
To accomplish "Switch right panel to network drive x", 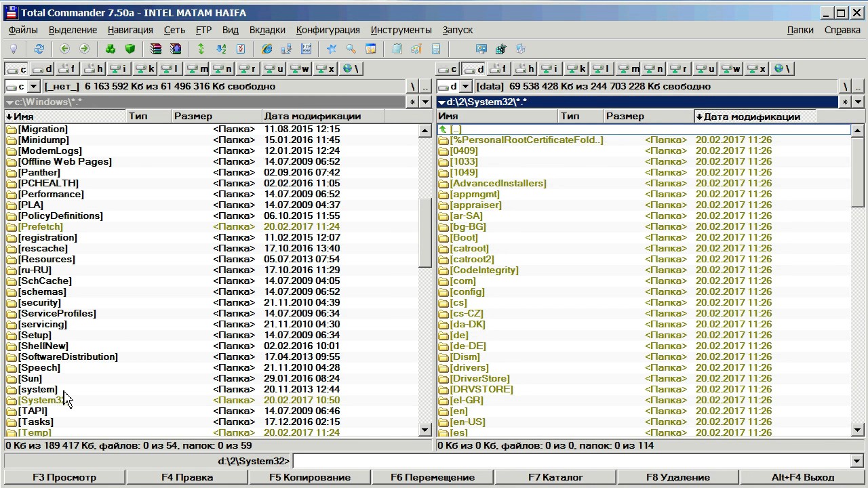I will tap(757, 68).
